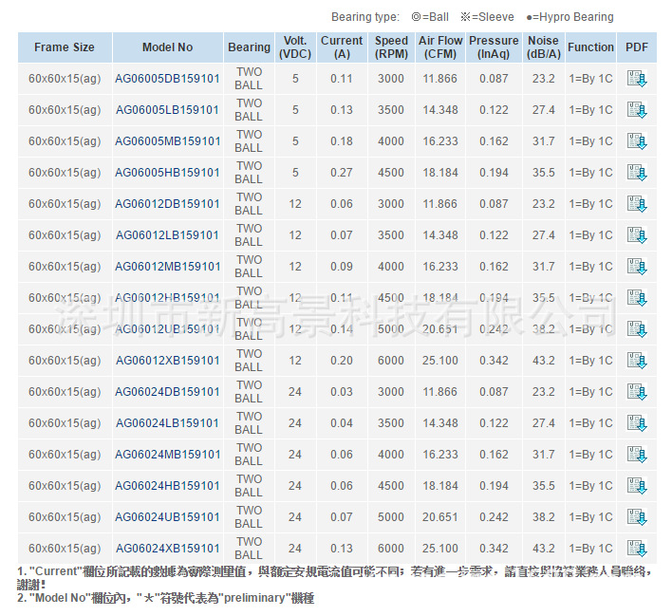Download PDF for AG06005MB159101
This screenshot has height=616, width=672.
pos(637,141)
